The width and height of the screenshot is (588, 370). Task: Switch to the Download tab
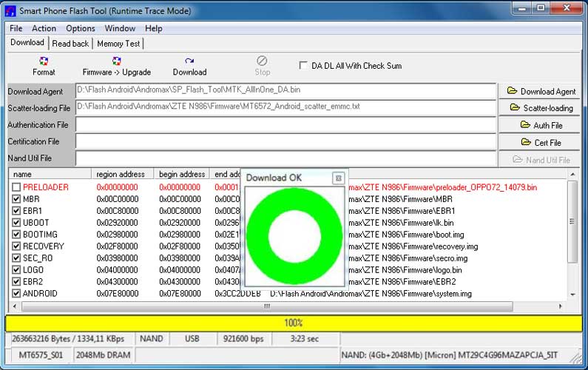pos(27,42)
